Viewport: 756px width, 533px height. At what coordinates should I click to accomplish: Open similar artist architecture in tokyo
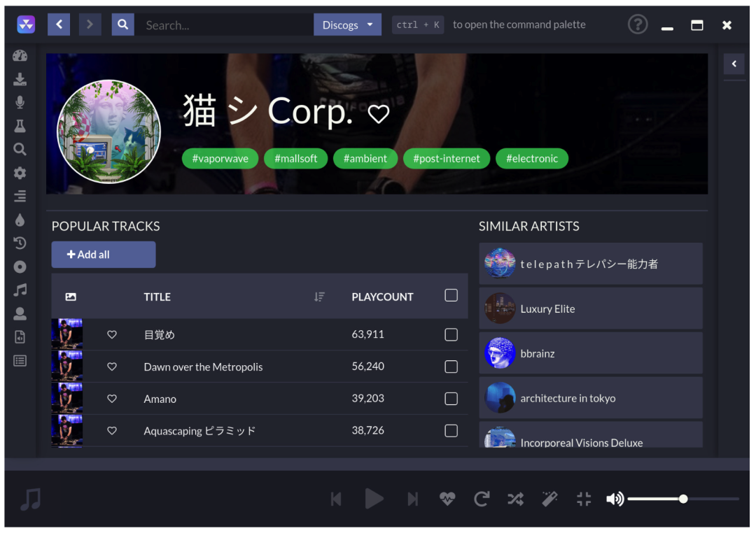tap(591, 398)
